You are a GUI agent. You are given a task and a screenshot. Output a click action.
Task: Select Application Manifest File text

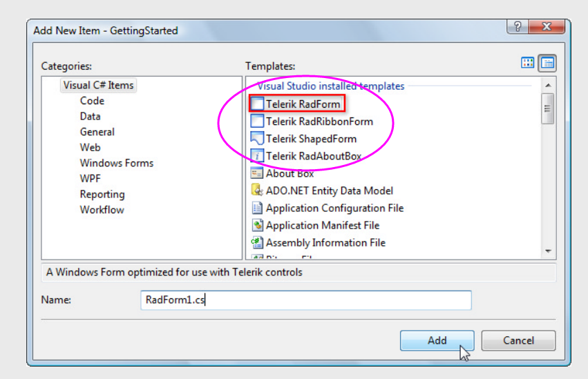[x=323, y=225]
